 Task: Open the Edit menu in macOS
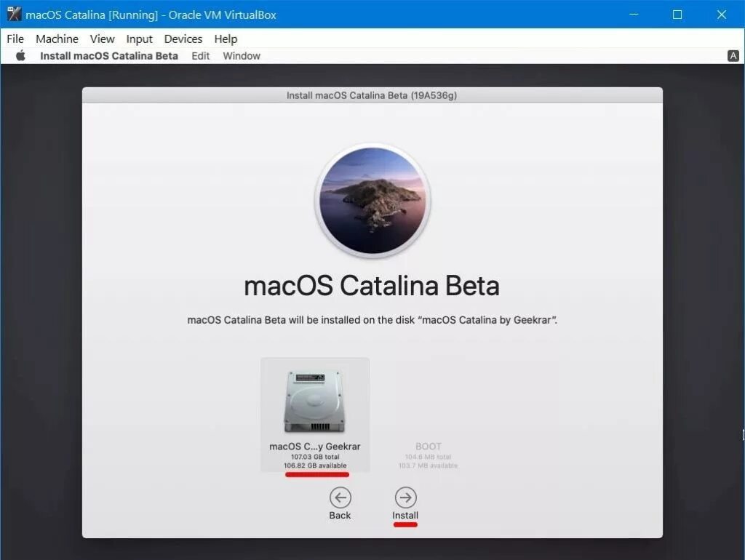coord(201,56)
